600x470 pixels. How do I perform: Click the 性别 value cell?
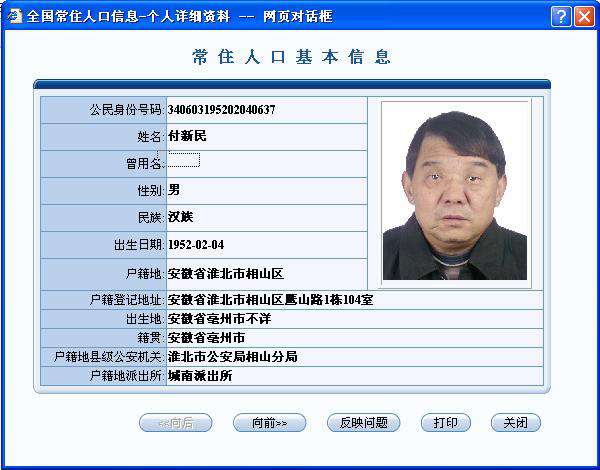(x=265, y=190)
